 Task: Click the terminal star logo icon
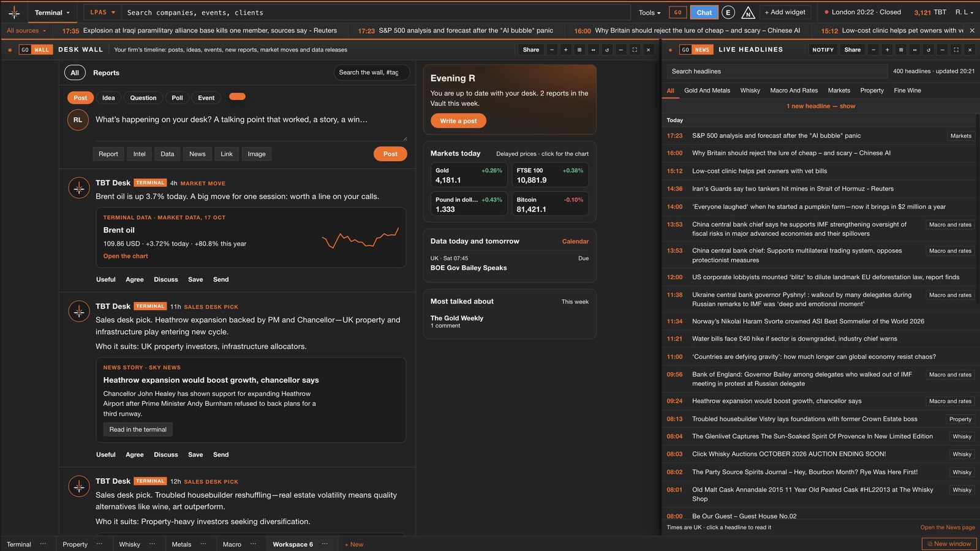pos(14,12)
